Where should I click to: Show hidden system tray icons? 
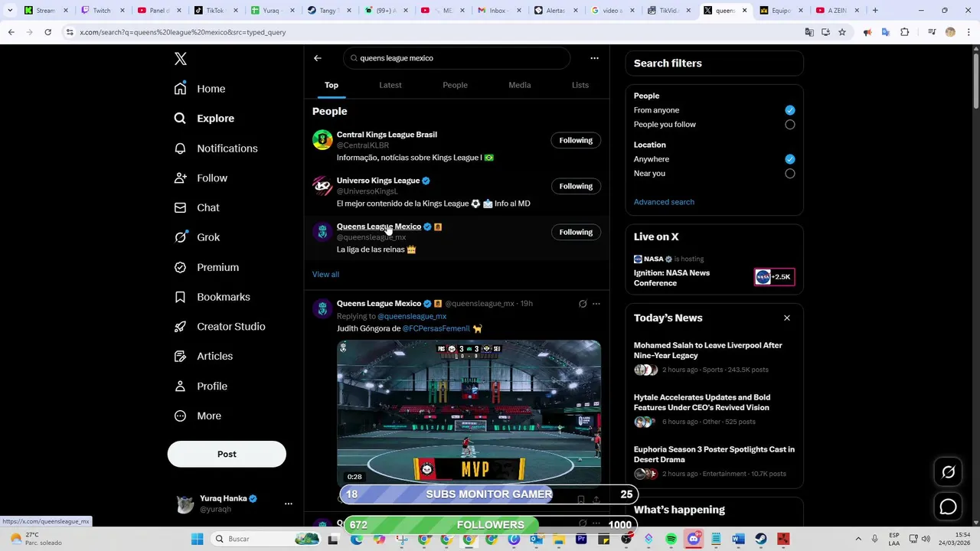pos(857,539)
